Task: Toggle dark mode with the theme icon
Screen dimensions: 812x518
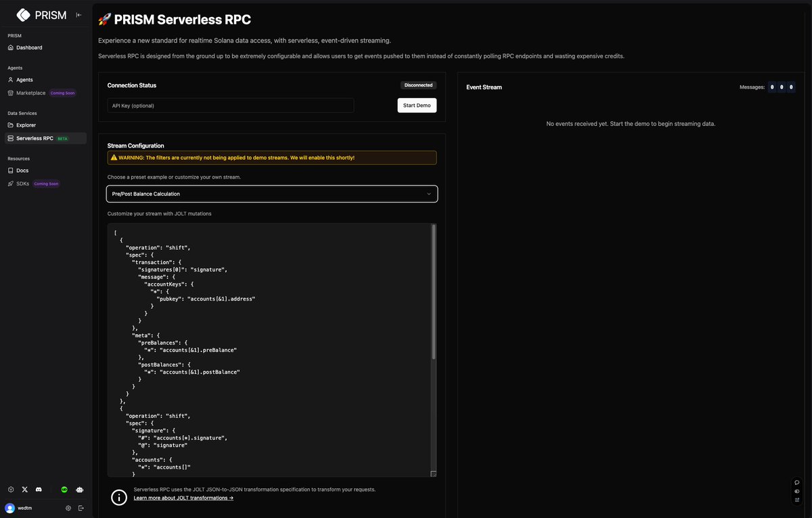Action: tap(797, 491)
